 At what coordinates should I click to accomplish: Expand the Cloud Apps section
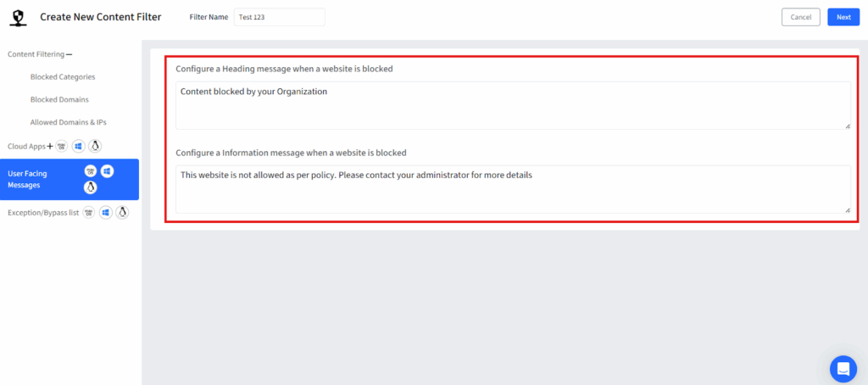[50, 146]
